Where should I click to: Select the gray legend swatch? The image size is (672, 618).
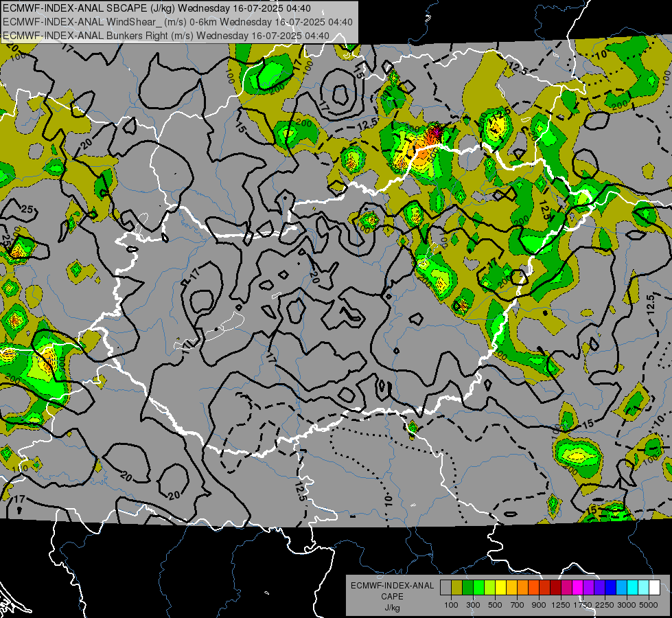coord(445,587)
